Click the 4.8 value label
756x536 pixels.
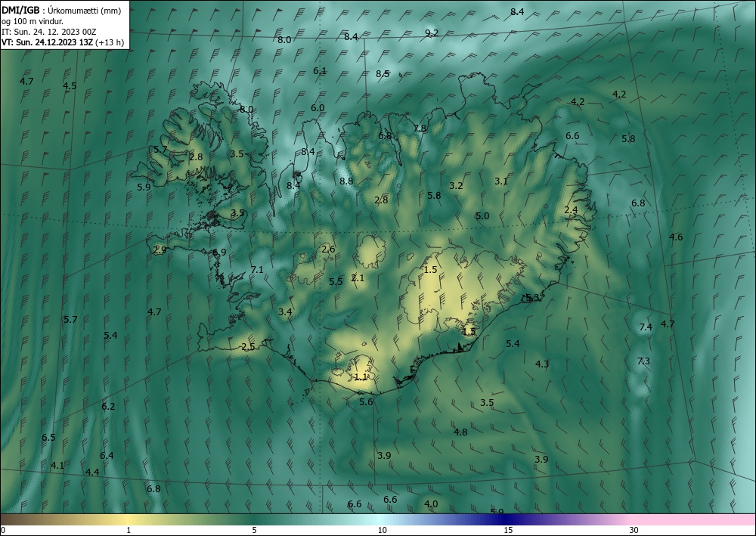click(x=460, y=432)
